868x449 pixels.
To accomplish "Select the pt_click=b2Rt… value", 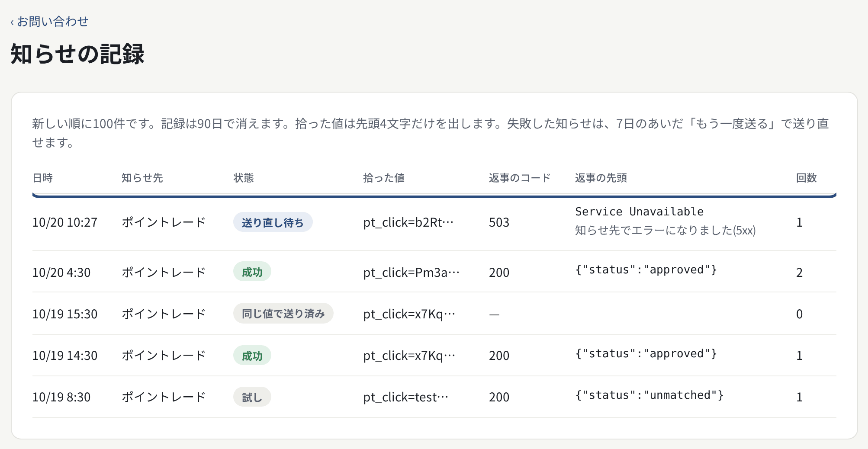I will click(x=408, y=222).
